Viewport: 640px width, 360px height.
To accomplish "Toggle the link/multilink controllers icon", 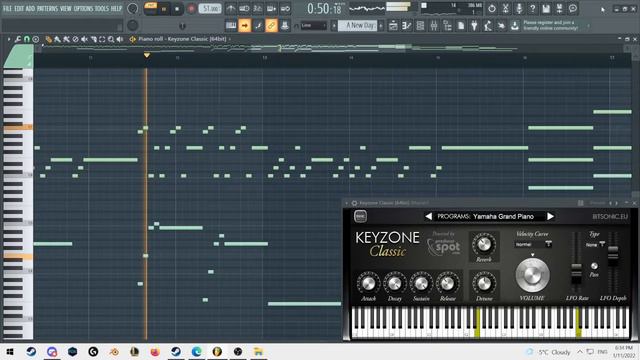I will coord(271,25).
